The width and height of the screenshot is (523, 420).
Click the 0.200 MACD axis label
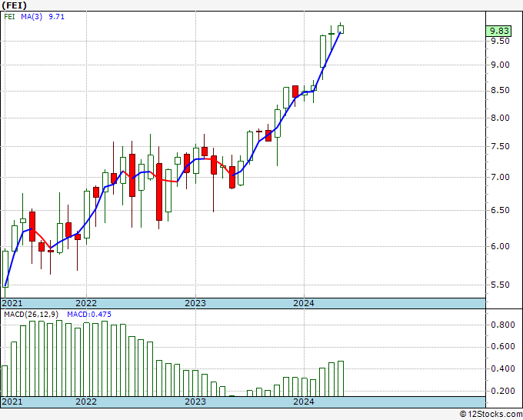point(503,391)
